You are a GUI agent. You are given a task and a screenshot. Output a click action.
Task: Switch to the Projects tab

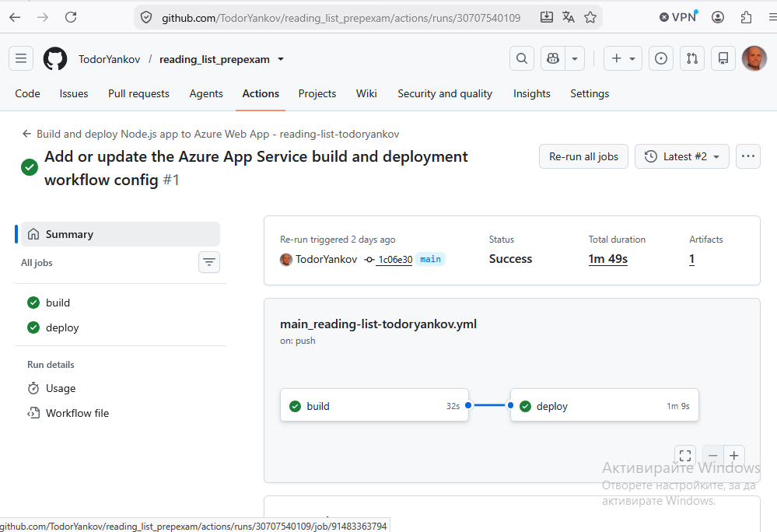(x=317, y=93)
